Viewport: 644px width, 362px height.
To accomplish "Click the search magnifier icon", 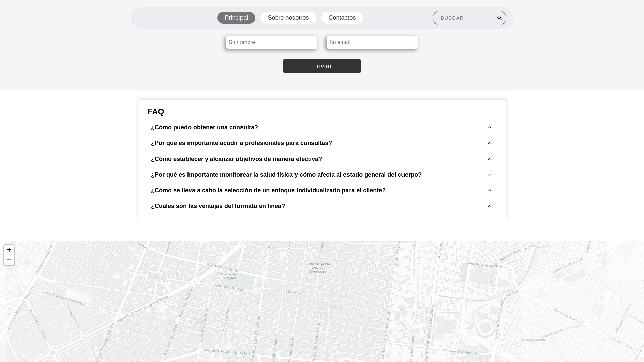I will tap(499, 18).
